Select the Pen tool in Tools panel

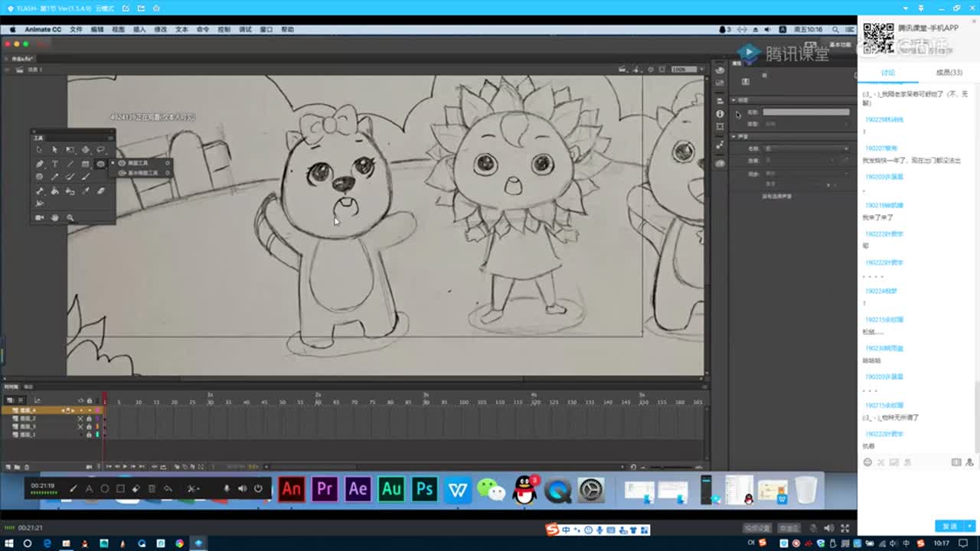click(x=39, y=164)
